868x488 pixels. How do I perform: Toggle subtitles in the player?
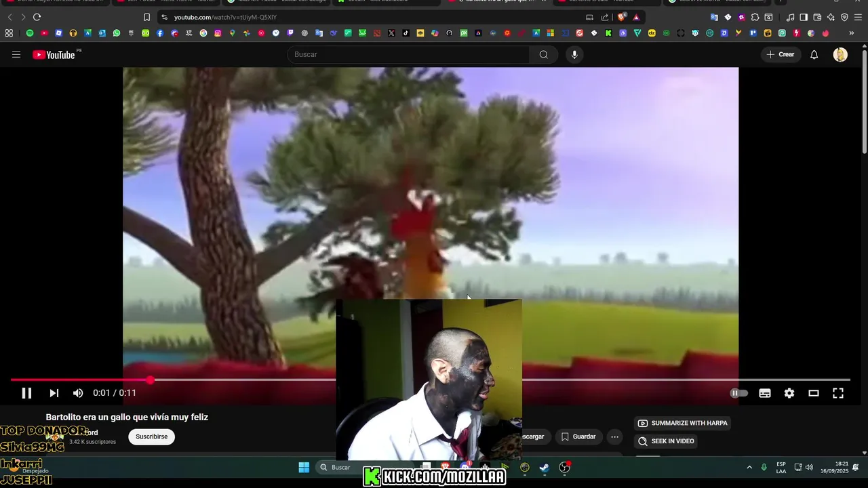click(x=765, y=393)
